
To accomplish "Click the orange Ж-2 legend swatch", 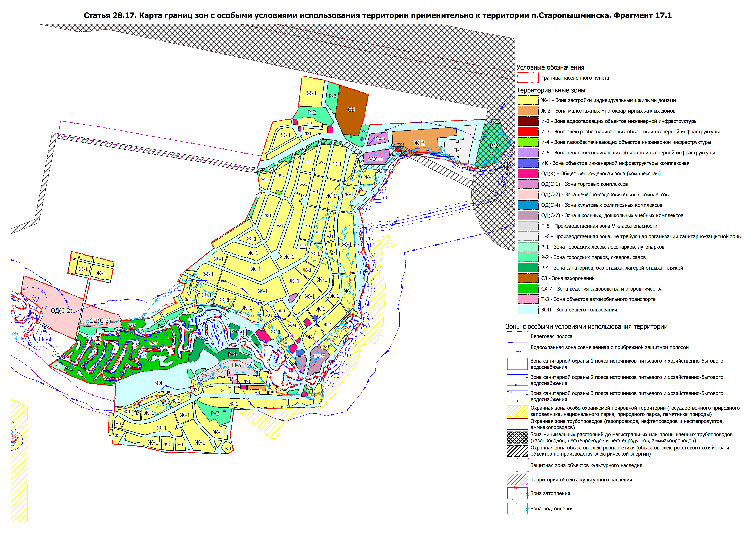I will click(528, 111).
